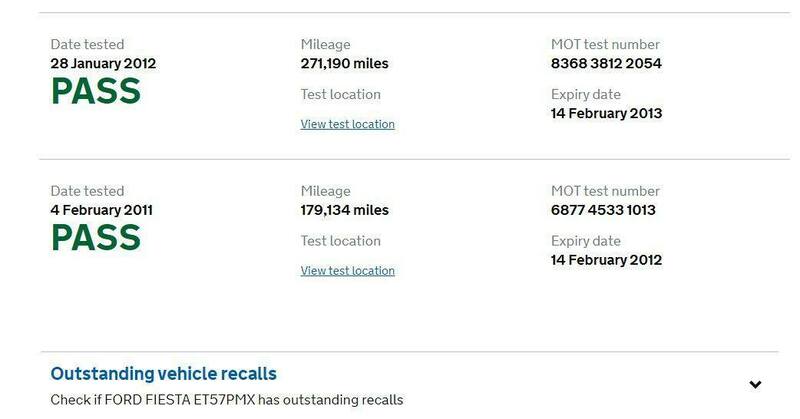This screenshot has width=800, height=419.
Task: Click the Test location label above 2012 link
Action: (340, 95)
